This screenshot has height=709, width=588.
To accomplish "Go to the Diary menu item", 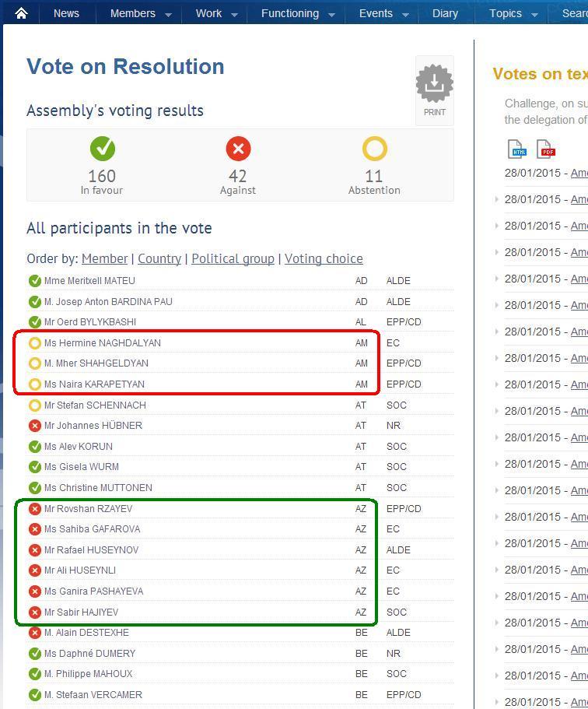I will 445,13.
